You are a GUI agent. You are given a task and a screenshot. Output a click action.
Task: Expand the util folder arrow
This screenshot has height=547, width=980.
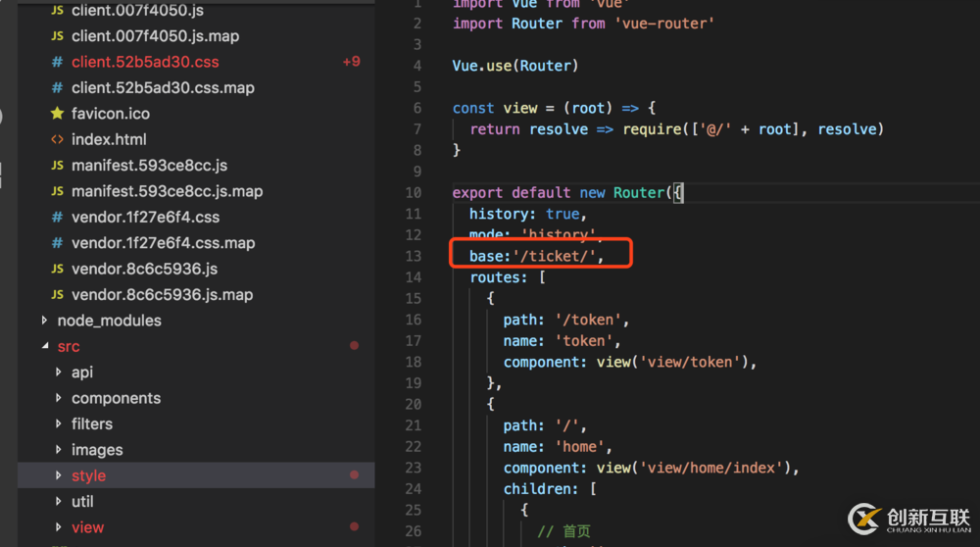tap(58, 501)
